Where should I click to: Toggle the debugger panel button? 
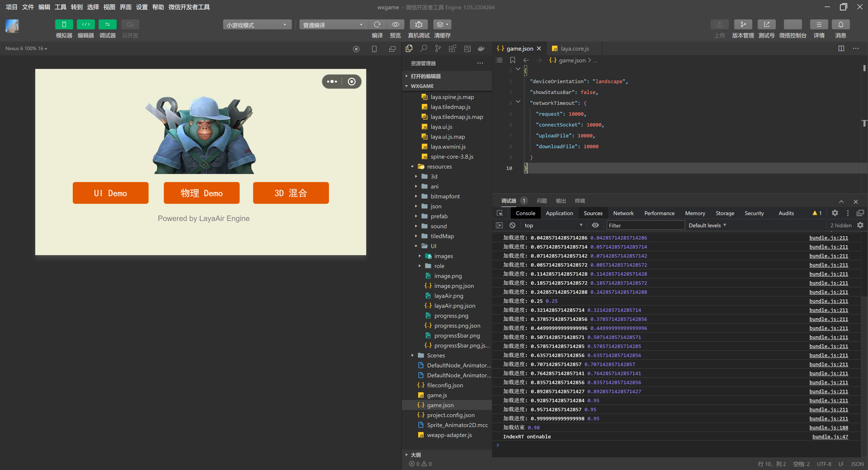tap(107, 24)
